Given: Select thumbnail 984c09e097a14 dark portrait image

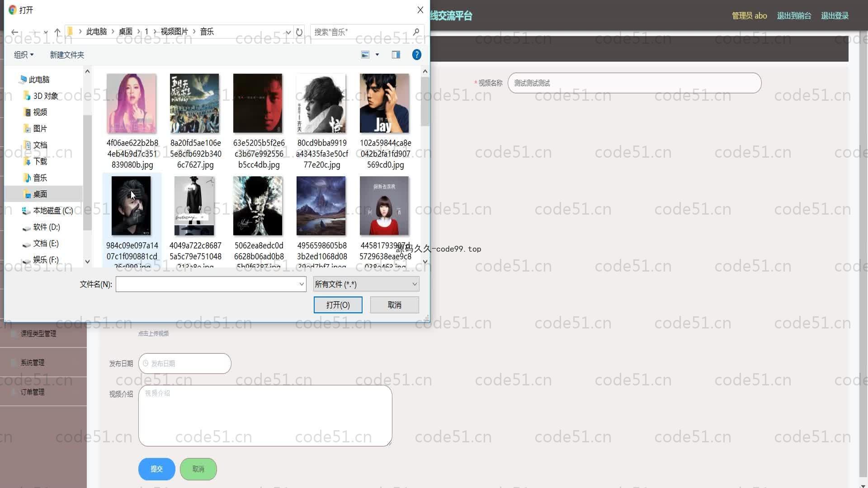Looking at the screenshot, I should click(x=132, y=206).
